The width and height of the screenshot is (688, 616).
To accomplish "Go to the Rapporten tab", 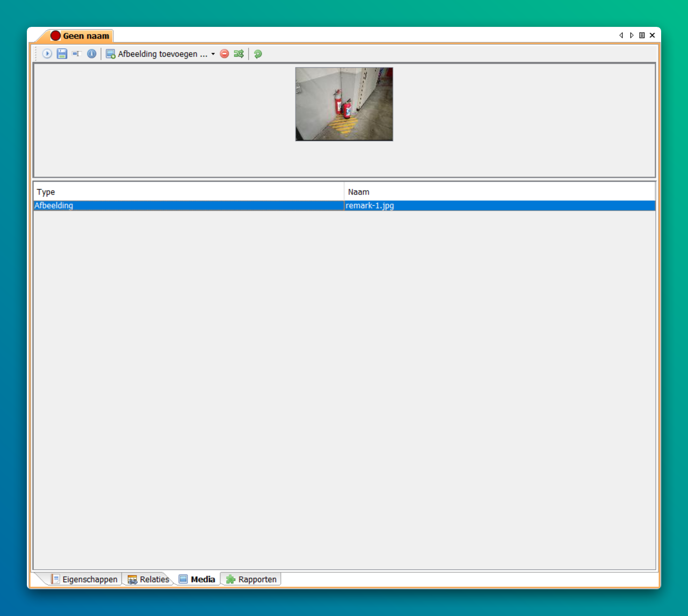I will (x=251, y=579).
